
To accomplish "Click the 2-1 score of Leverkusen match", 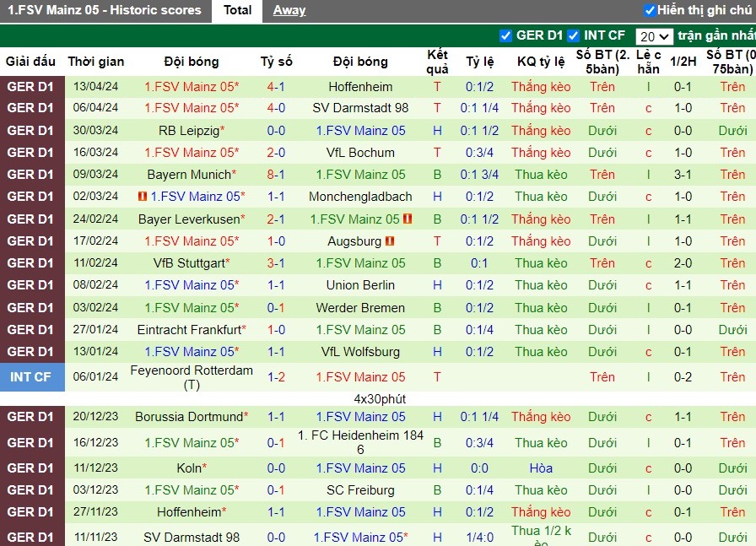I will [276, 219].
